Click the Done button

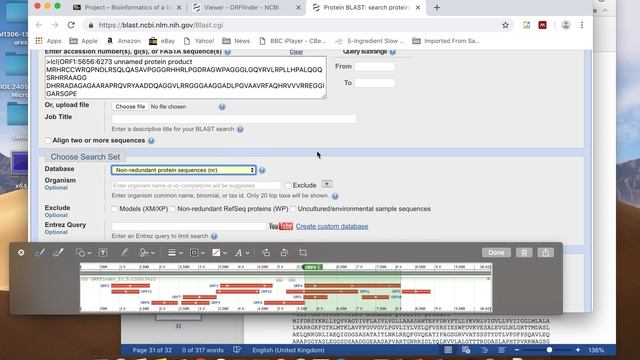[496, 253]
